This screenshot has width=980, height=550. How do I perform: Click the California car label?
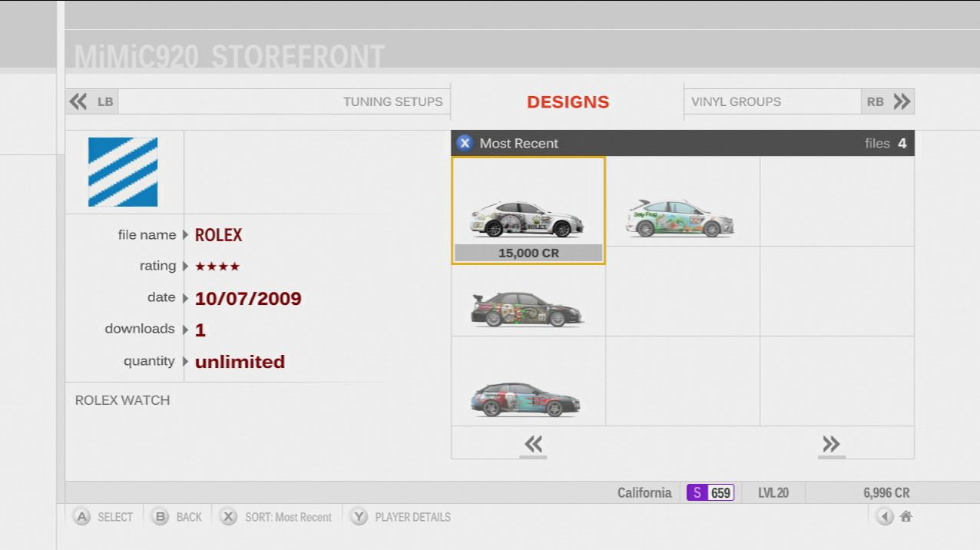click(x=644, y=493)
